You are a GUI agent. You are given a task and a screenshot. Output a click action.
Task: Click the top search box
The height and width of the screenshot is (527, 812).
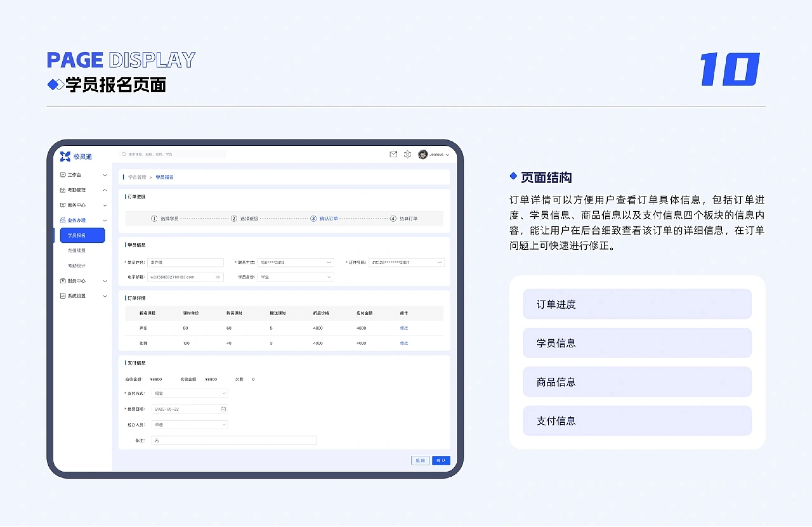click(172, 154)
